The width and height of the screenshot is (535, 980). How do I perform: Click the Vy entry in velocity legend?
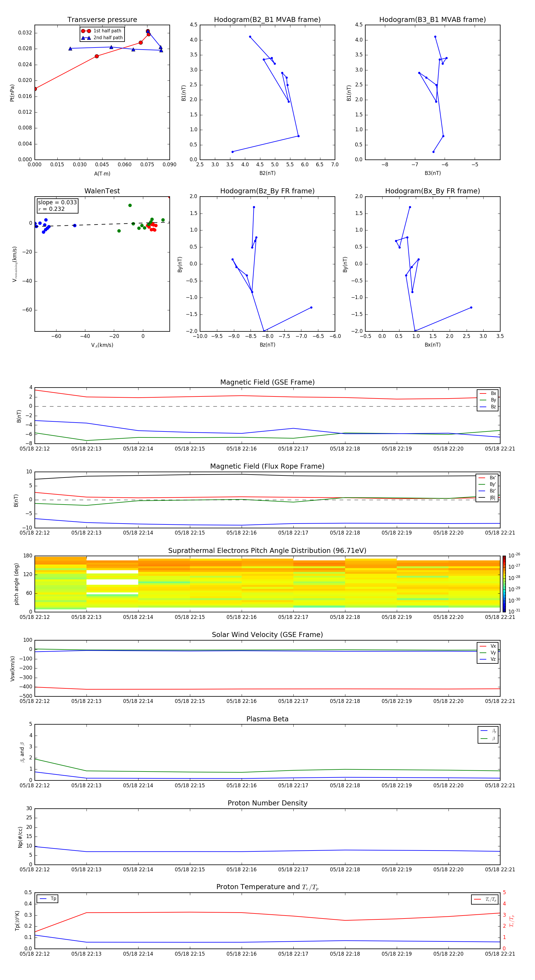488,652
